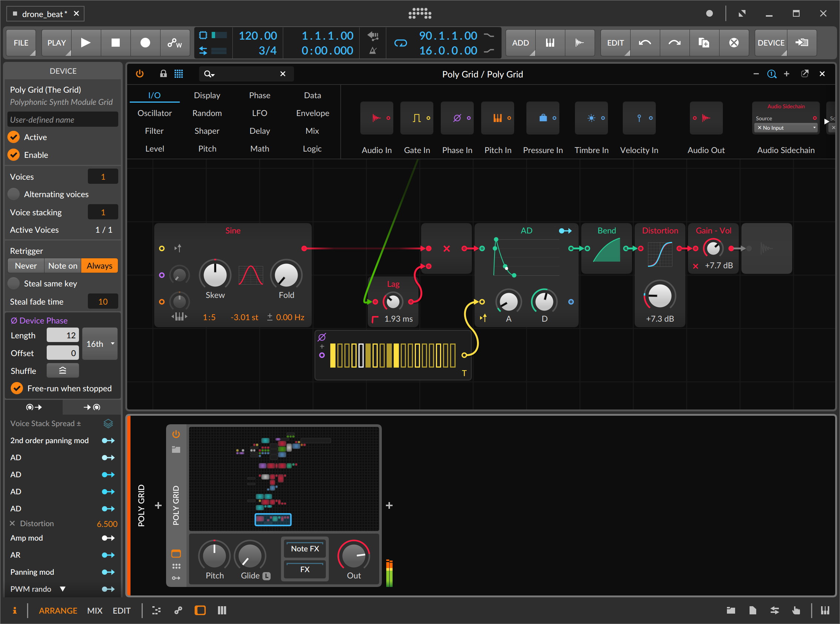
Task: Set Retrigger to Always
Action: (99, 266)
